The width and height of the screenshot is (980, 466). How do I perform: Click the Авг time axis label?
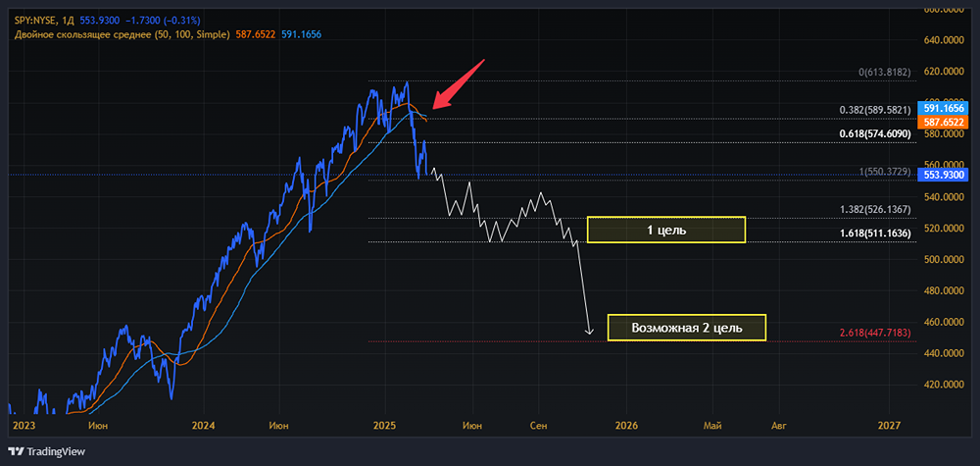click(x=778, y=426)
